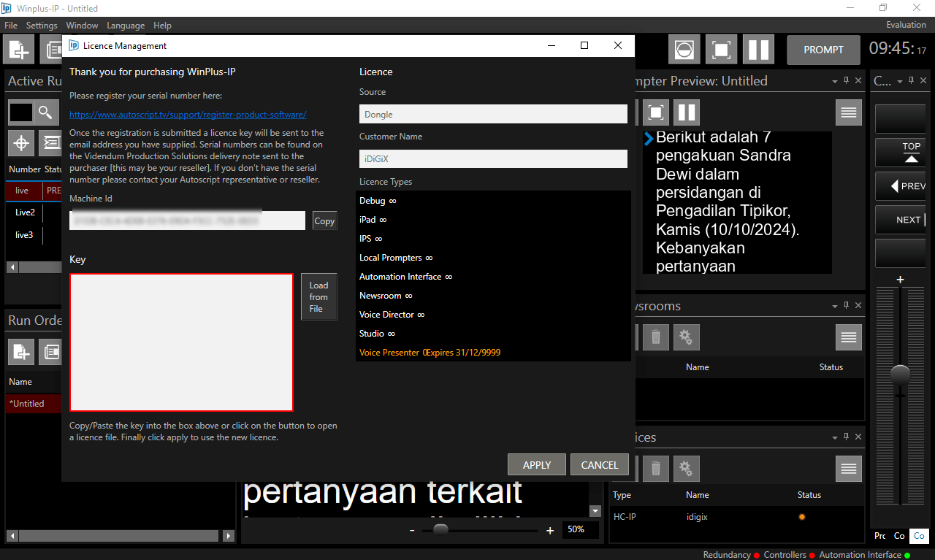Open the Settings menu

[42, 26]
